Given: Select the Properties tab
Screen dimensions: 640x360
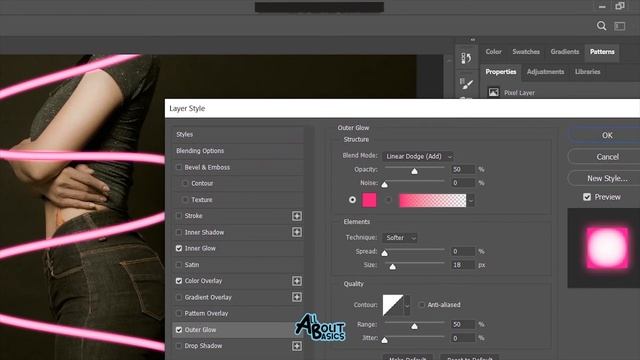Looking at the screenshot, I should click(501, 72).
